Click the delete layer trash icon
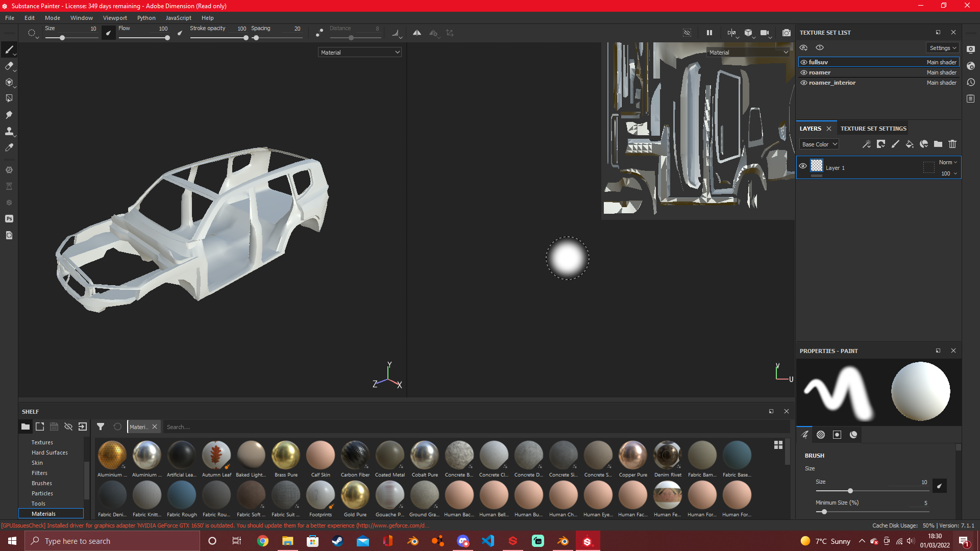Viewport: 980px width, 551px height. [952, 144]
